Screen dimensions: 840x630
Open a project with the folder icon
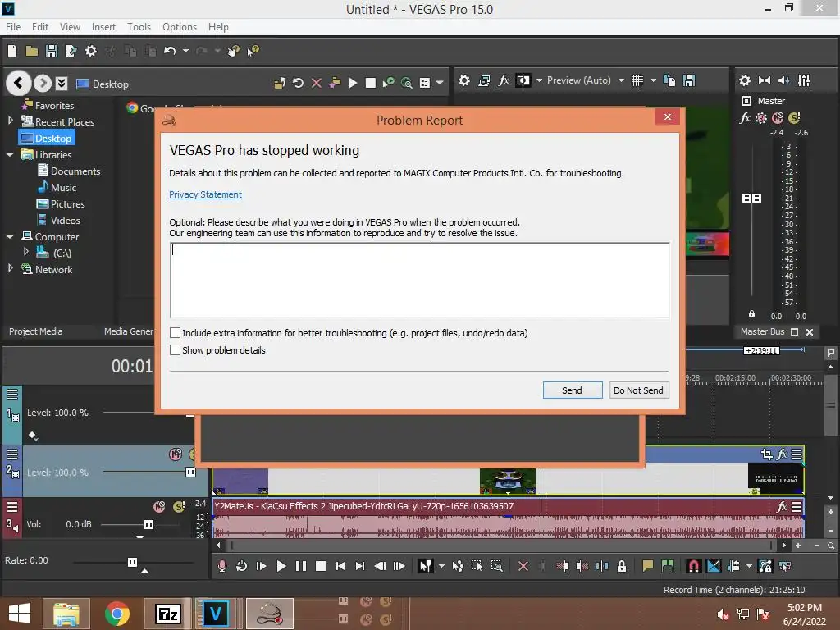32,51
